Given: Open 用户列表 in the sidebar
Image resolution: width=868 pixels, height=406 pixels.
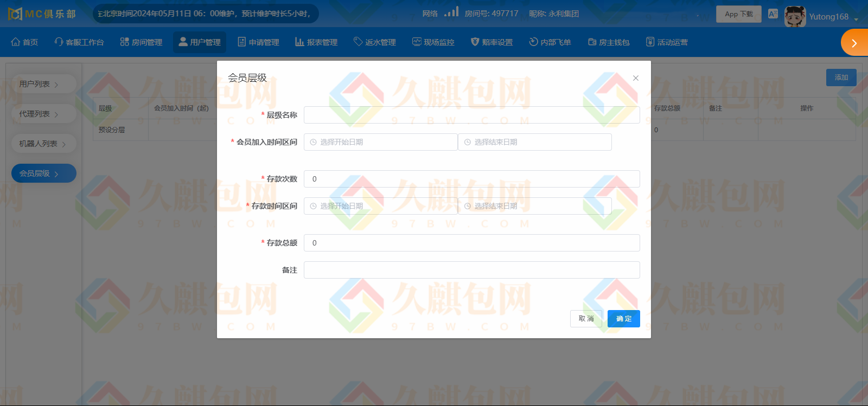Looking at the screenshot, I should (43, 84).
